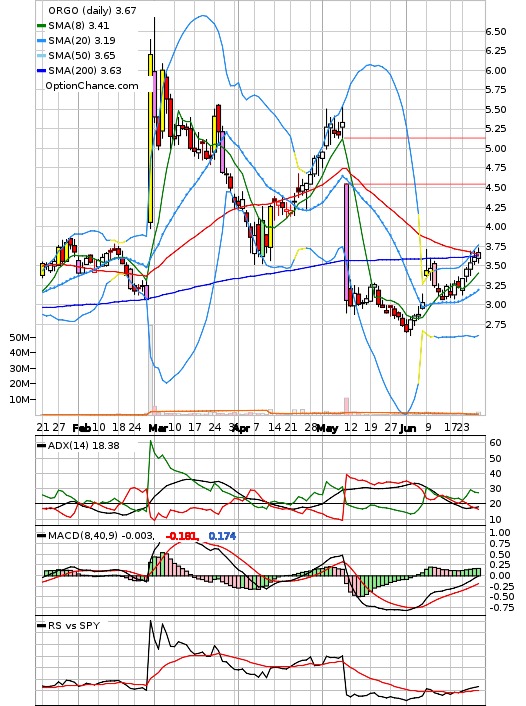The image size is (526, 706).
Task: Click the RS vs SPY panel label
Action: (74, 625)
